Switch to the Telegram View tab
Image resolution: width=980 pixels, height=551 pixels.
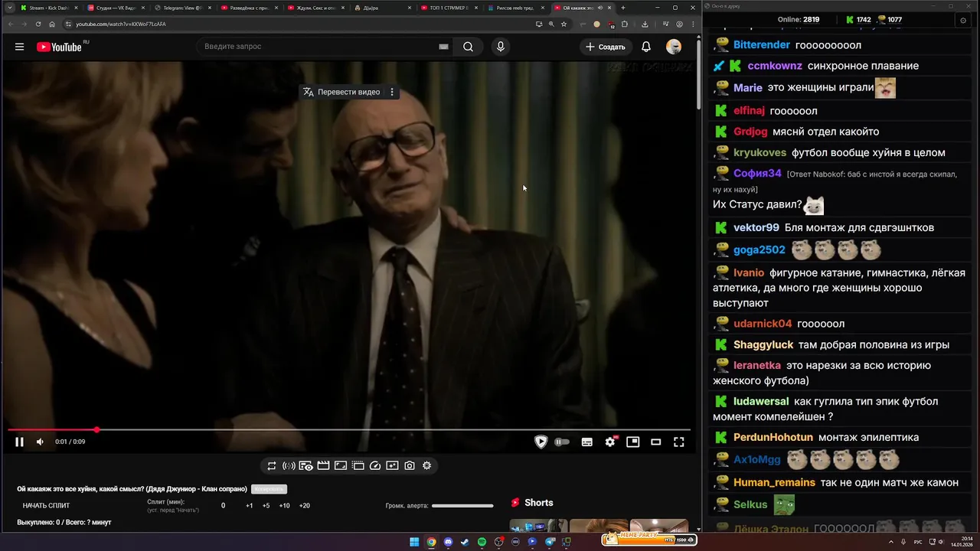point(182,8)
